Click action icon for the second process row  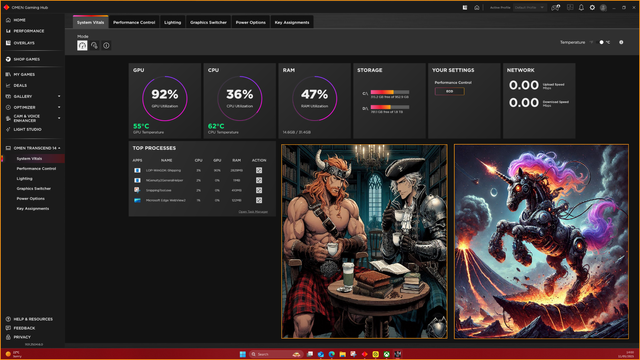point(259,180)
